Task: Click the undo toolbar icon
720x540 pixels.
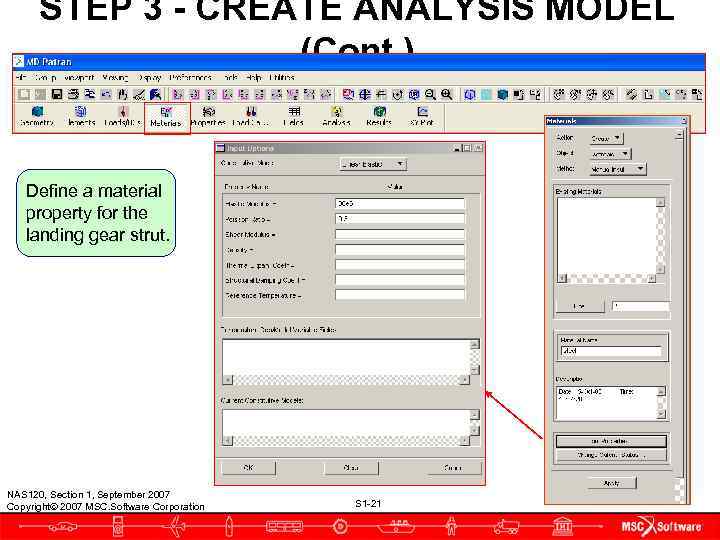Action: click(106, 95)
